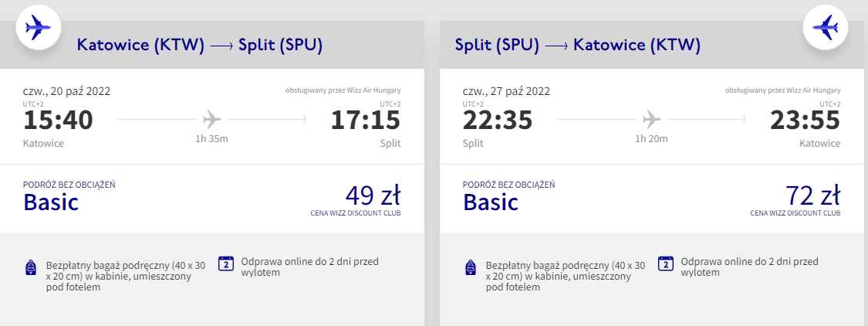Click the calendar check-in icon in the return card
This screenshot has width=868, height=326.
click(x=666, y=263)
